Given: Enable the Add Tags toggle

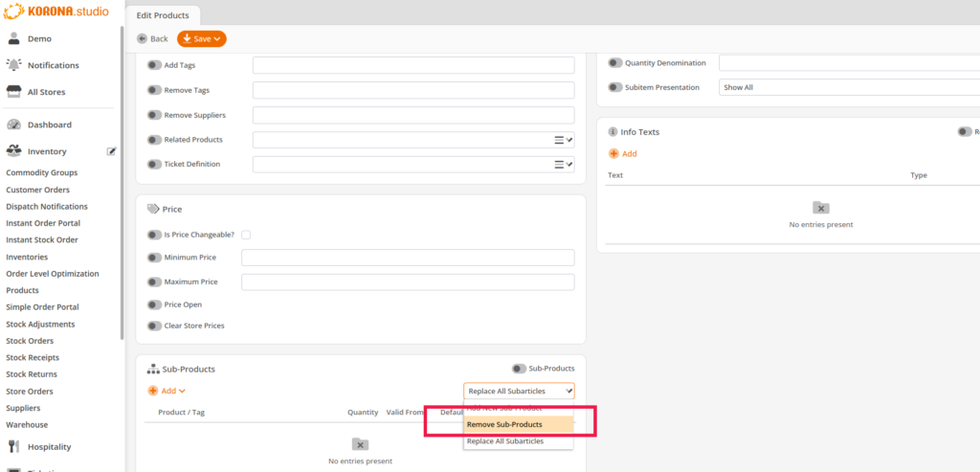Looking at the screenshot, I should point(154,65).
